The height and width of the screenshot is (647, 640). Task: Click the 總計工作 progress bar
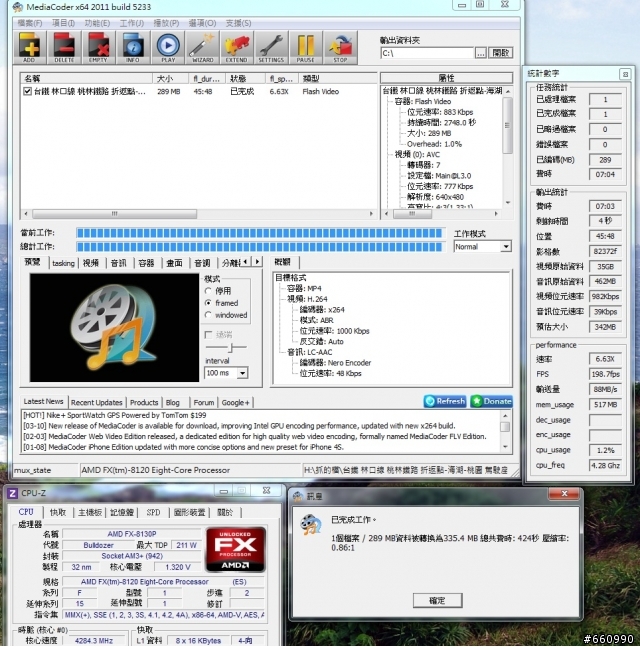(x=260, y=247)
